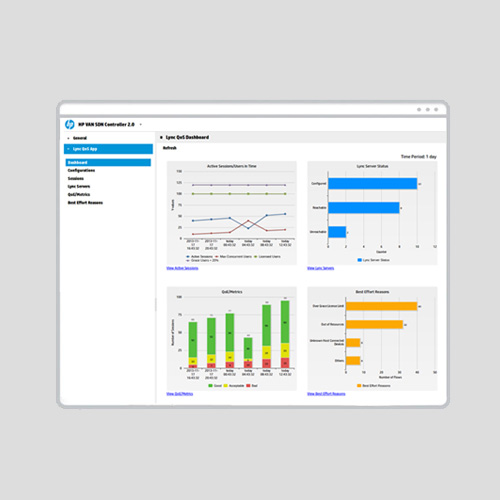This screenshot has width=500, height=500.
Task: Click the Active Sessions/Users in Time chart title
Action: (232, 166)
